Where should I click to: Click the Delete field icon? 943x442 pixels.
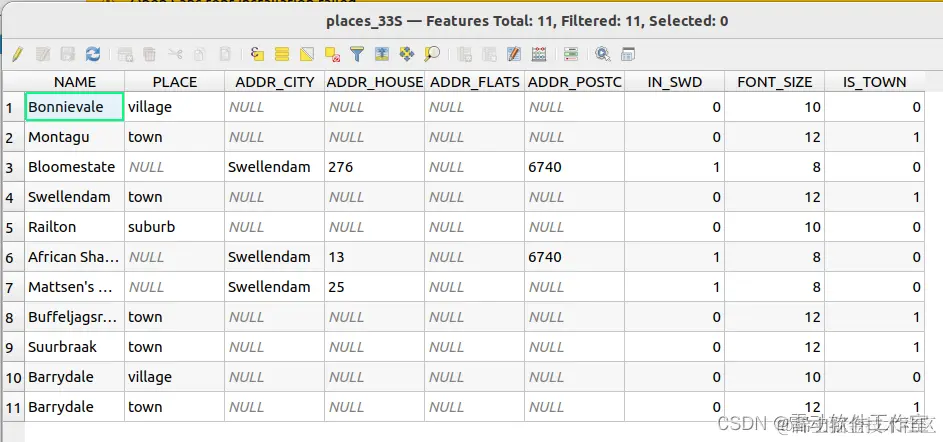(x=489, y=54)
